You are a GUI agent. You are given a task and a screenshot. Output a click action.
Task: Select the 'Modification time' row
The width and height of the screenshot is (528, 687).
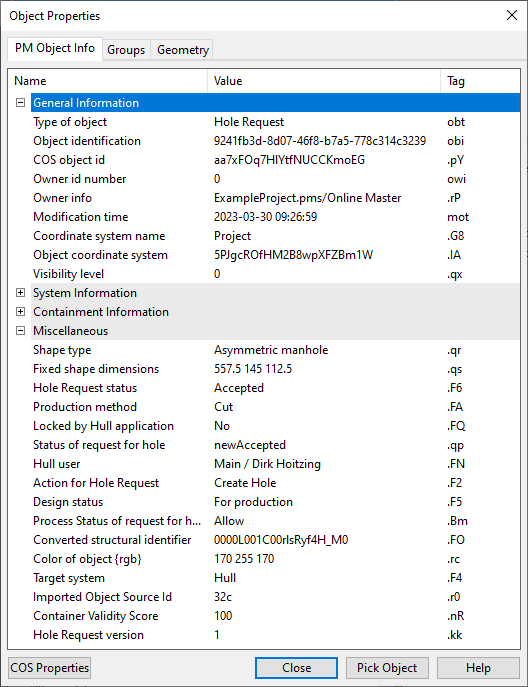(x=275, y=217)
